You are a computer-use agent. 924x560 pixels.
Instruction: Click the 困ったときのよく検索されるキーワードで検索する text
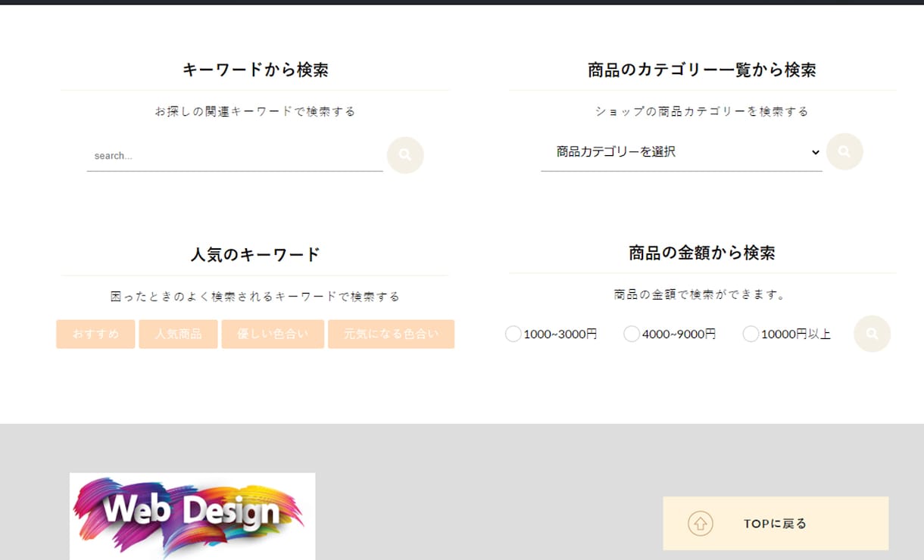(x=255, y=297)
